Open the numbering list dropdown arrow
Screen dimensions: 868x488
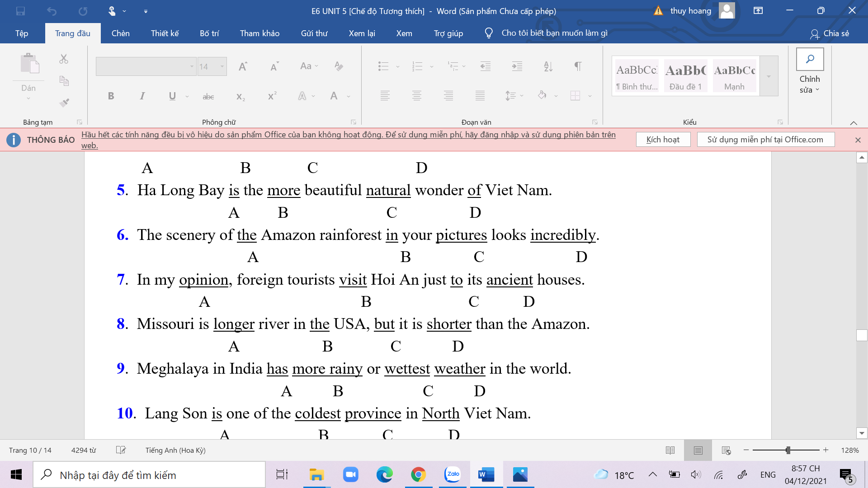tap(432, 67)
